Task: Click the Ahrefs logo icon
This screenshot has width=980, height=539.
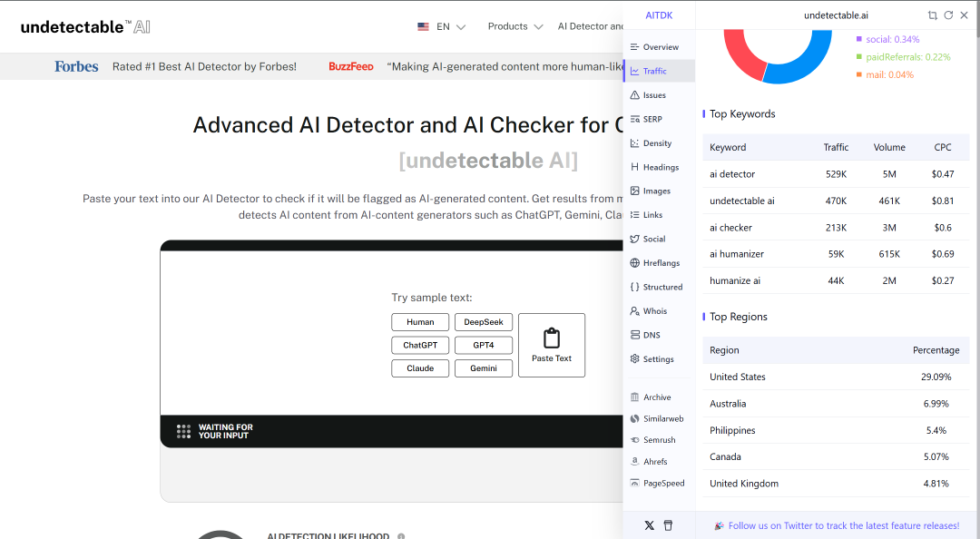Action: [x=635, y=462]
